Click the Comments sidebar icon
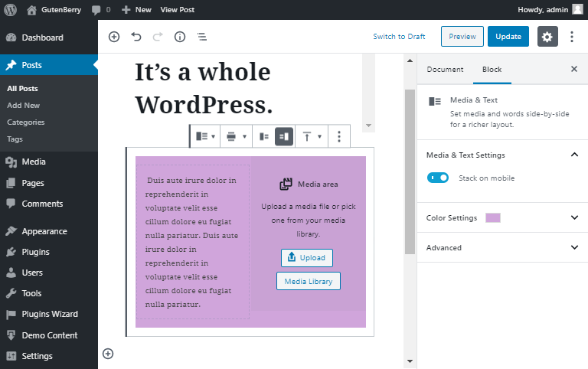This screenshot has height=369, width=588. pos(11,204)
